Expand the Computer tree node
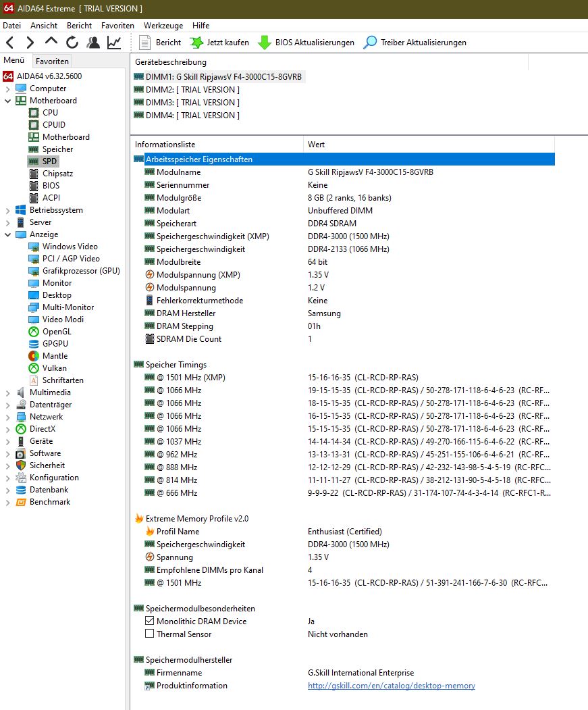Viewport: 588px width, 710px height. [x=7, y=88]
